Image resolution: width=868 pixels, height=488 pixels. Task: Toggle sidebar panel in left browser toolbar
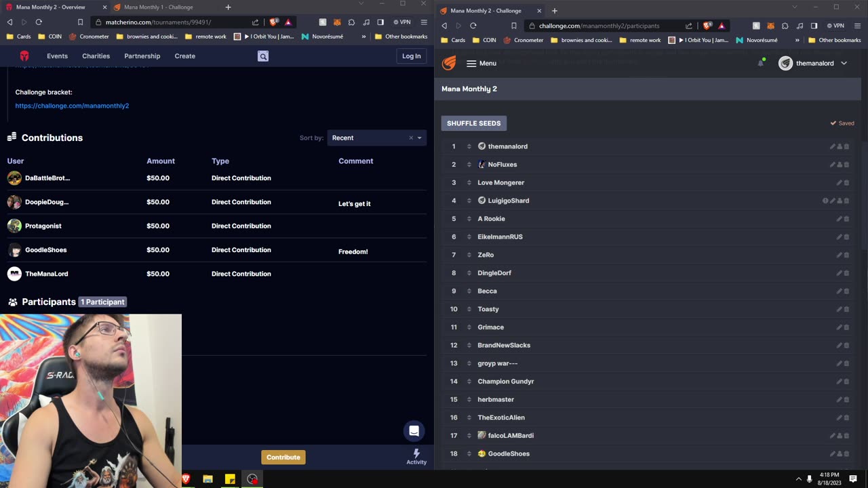coord(380,22)
